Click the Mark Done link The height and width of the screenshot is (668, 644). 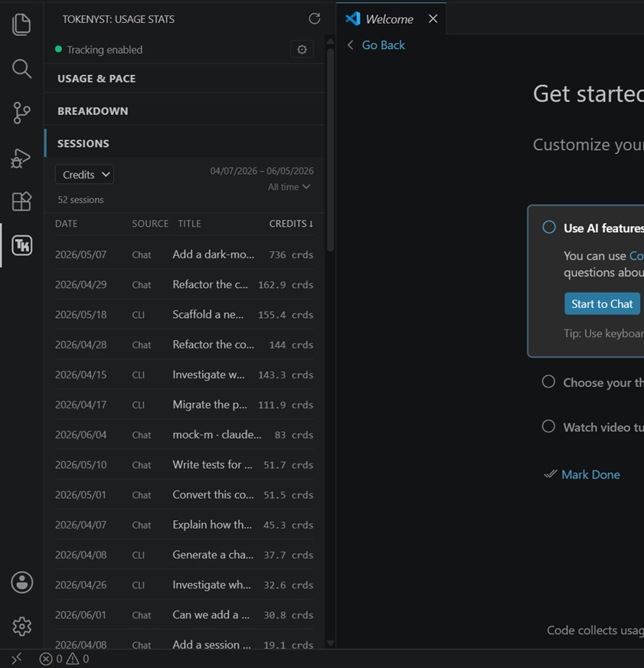coord(590,475)
